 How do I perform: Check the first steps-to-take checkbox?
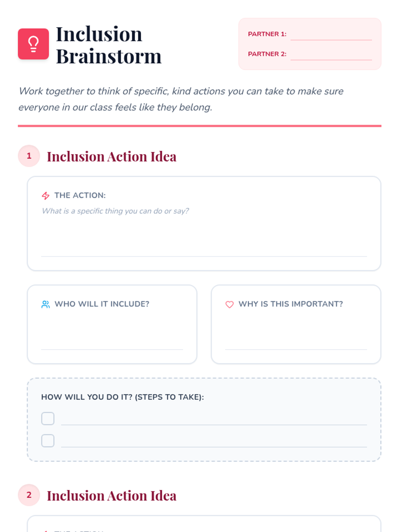tap(48, 419)
